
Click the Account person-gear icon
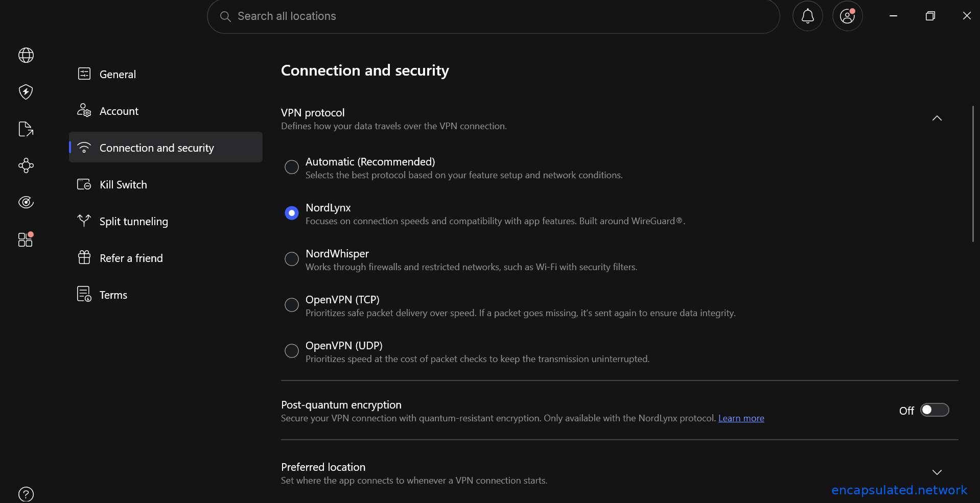[84, 110]
